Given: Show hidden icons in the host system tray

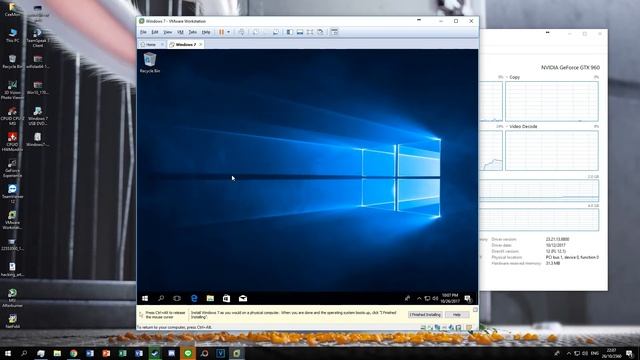Looking at the screenshot, I should pos(569,353).
